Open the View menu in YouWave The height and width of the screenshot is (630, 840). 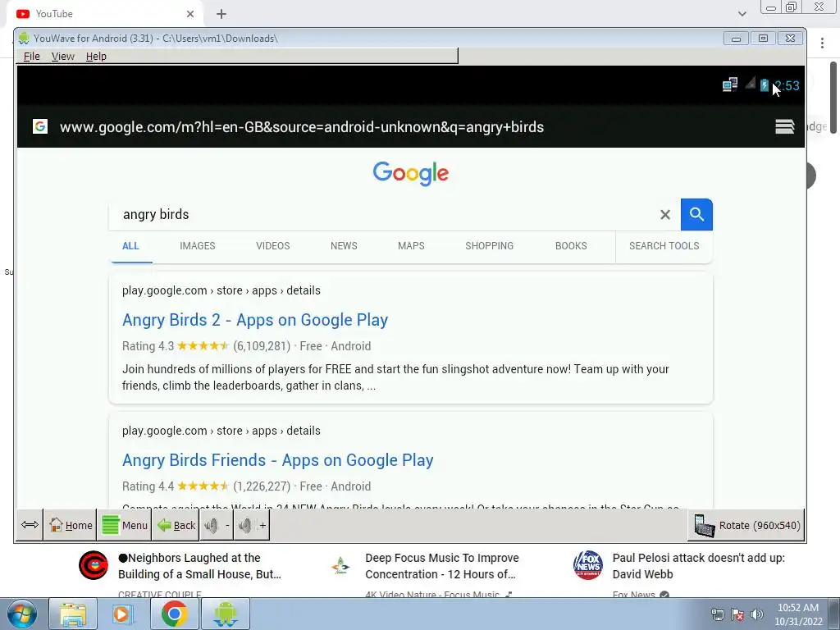(x=62, y=57)
